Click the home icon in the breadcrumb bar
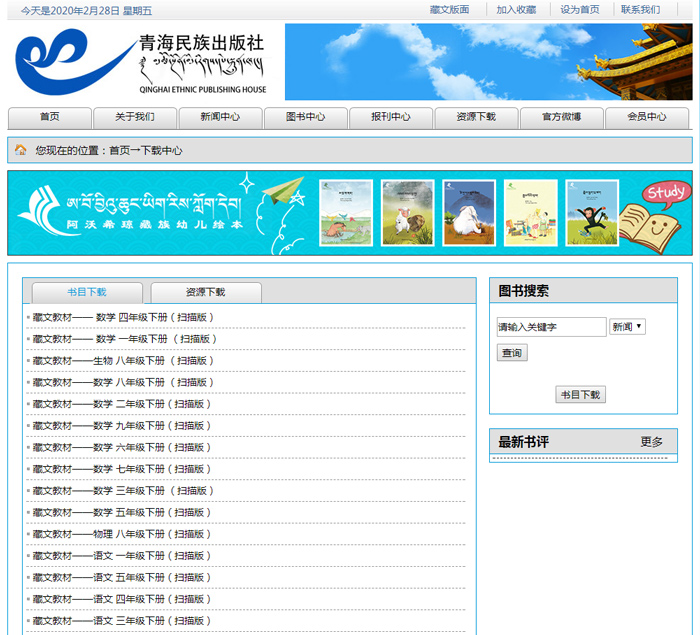700x635 pixels. (x=20, y=150)
